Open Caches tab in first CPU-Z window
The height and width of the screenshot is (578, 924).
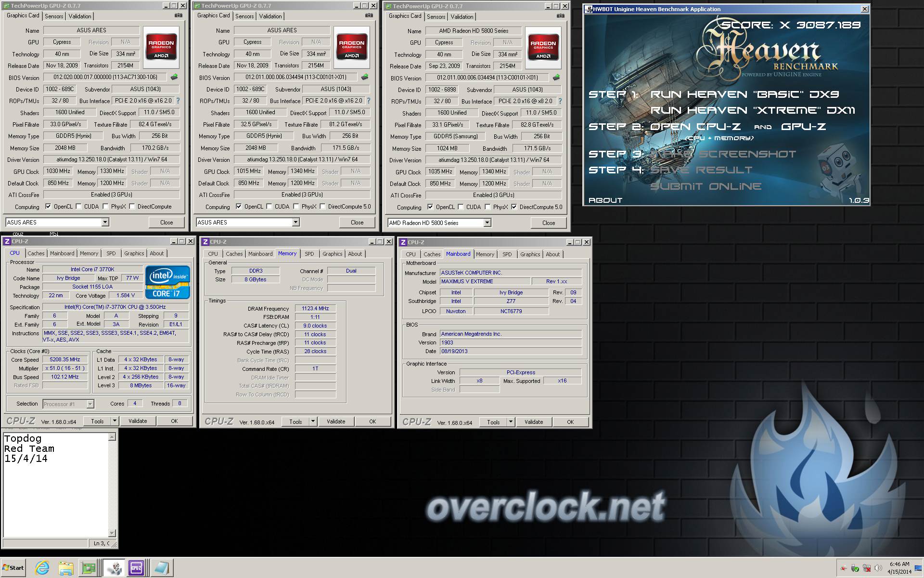point(36,253)
